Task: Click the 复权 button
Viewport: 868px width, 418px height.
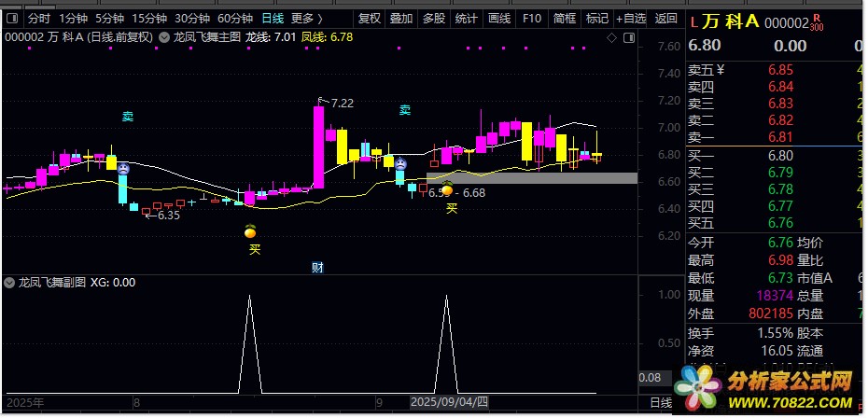Action: click(370, 19)
